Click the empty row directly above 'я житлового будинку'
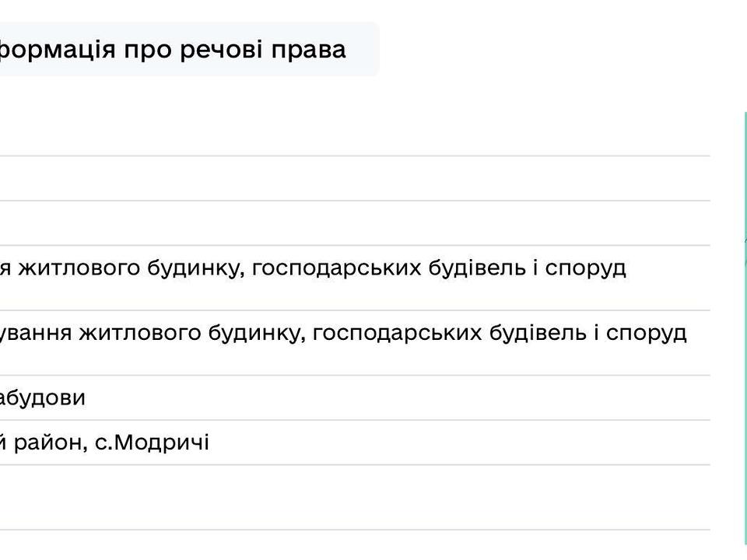The image size is (747, 560). click(x=350, y=223)
